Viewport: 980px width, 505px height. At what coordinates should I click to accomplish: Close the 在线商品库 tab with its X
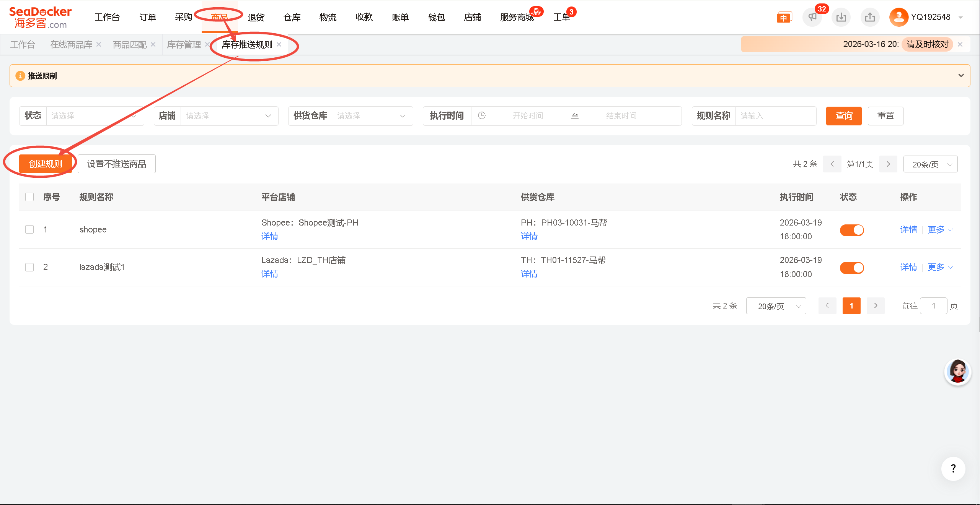click(x=99, y=44)
